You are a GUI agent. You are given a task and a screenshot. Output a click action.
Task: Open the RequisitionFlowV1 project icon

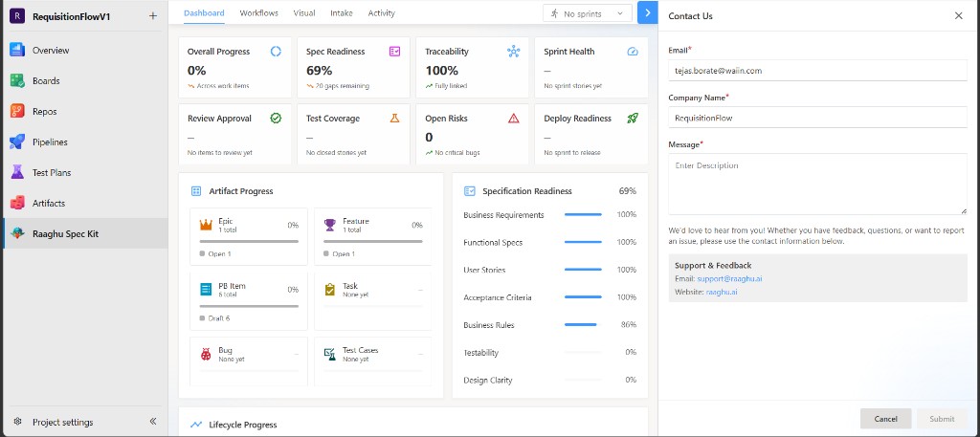point(17,16)
